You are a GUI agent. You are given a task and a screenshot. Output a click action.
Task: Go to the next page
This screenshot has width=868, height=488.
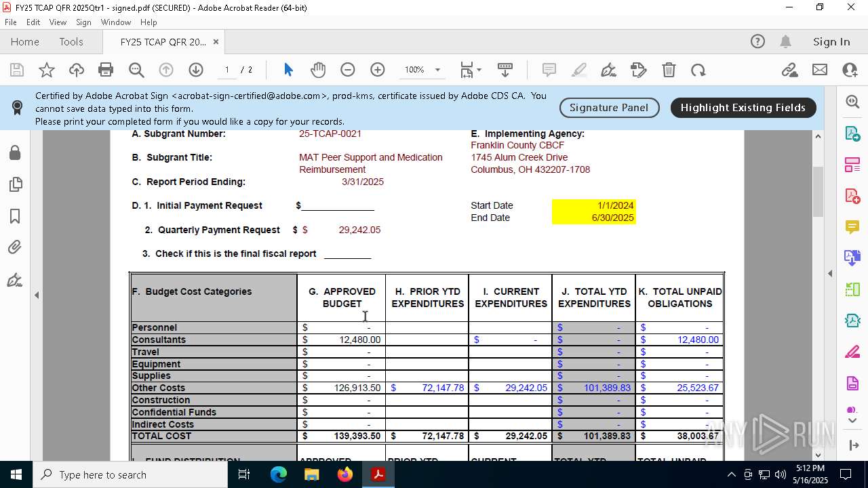(196, 70)
